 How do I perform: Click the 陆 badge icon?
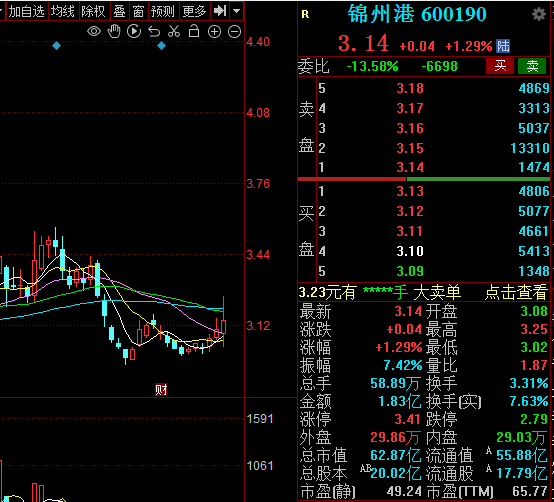point(503,46)
